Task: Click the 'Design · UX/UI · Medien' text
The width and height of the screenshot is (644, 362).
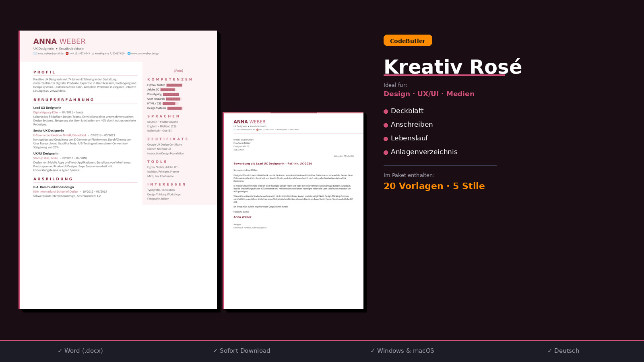Action: point(429,94)
